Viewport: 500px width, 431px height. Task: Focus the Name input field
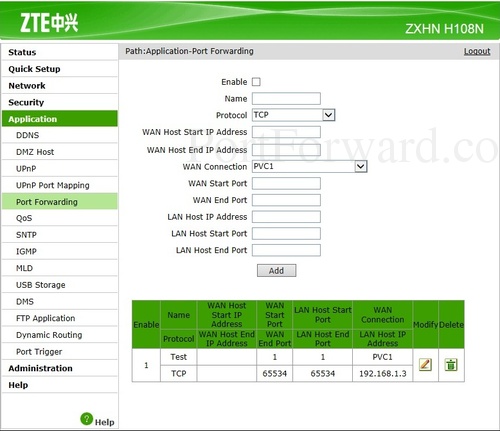(x=286, y=99)
